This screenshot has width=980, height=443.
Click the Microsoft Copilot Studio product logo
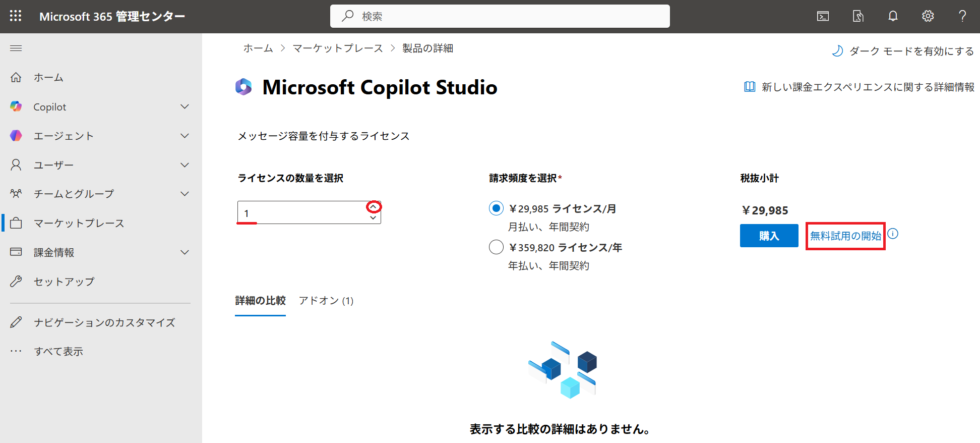click(x=243, y=87)
